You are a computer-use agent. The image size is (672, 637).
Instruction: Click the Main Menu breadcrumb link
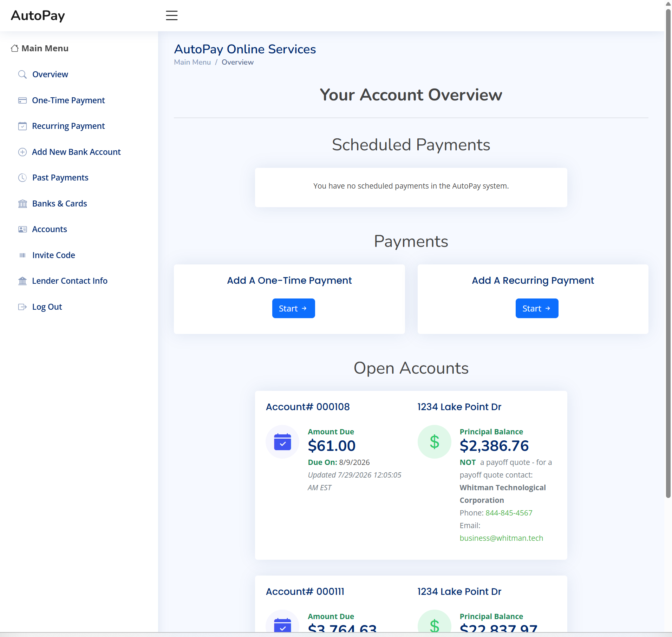point(193,62)
